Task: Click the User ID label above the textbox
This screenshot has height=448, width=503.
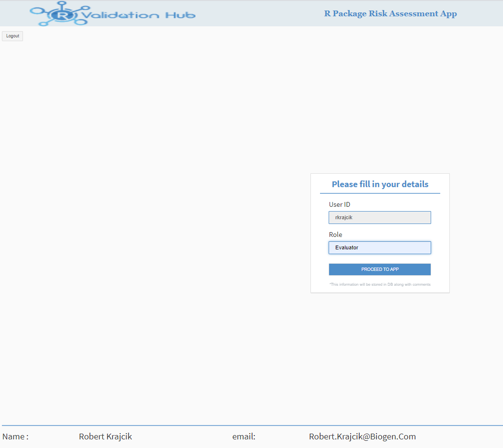Action: pos(339,204)
